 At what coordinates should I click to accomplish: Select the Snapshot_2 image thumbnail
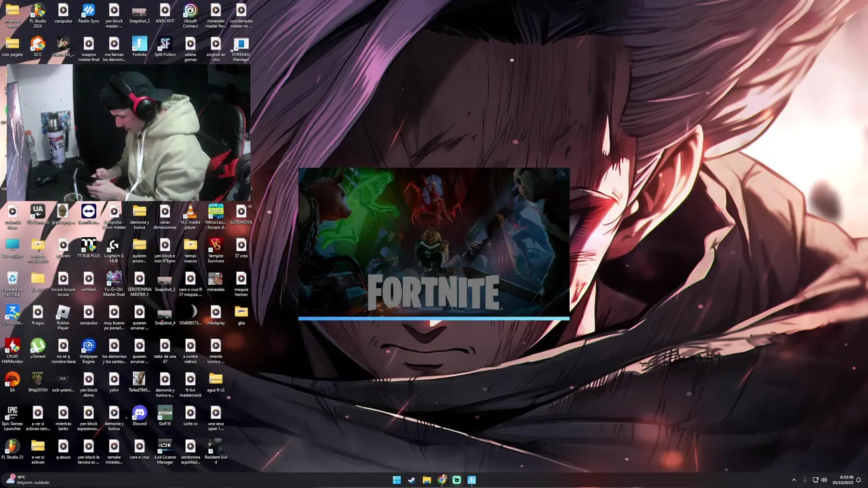140,14
